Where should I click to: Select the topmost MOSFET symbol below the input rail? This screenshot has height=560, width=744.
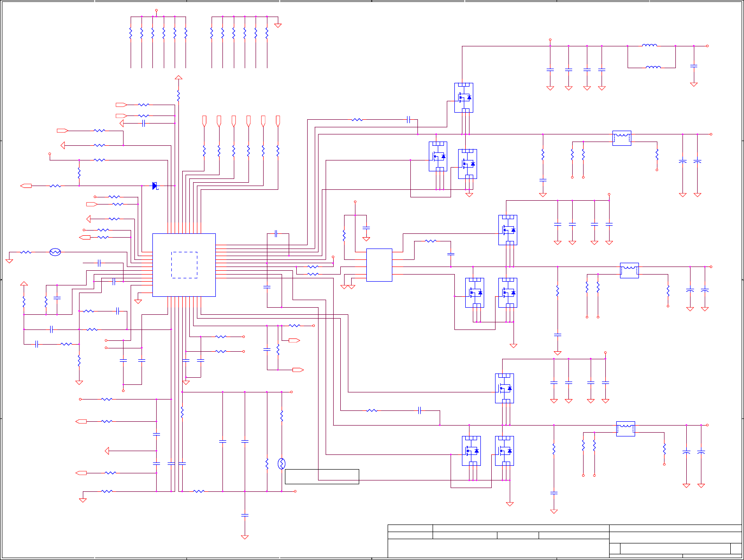coord(464,98)
